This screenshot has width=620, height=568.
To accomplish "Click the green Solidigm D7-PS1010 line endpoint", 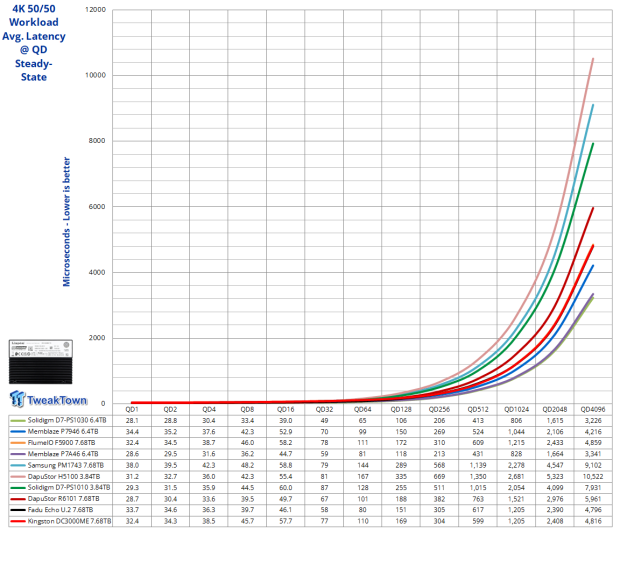I will click(x=593, y=143).
